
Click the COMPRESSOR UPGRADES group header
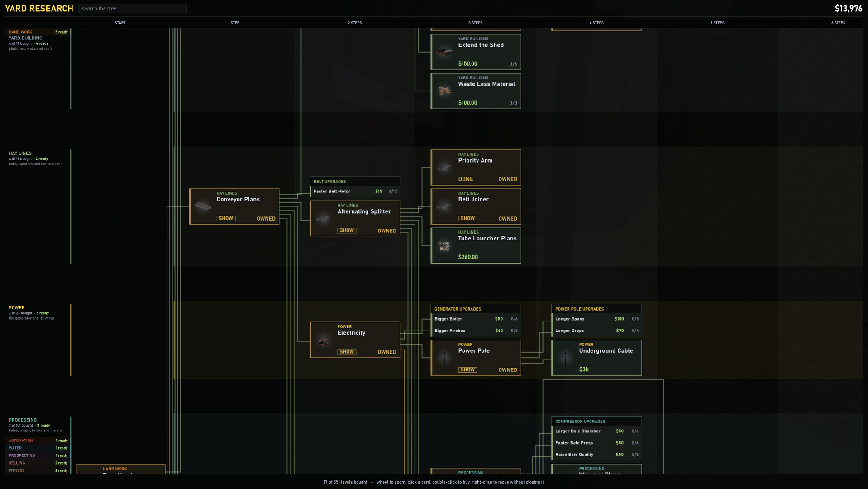(x=596, y=421)
